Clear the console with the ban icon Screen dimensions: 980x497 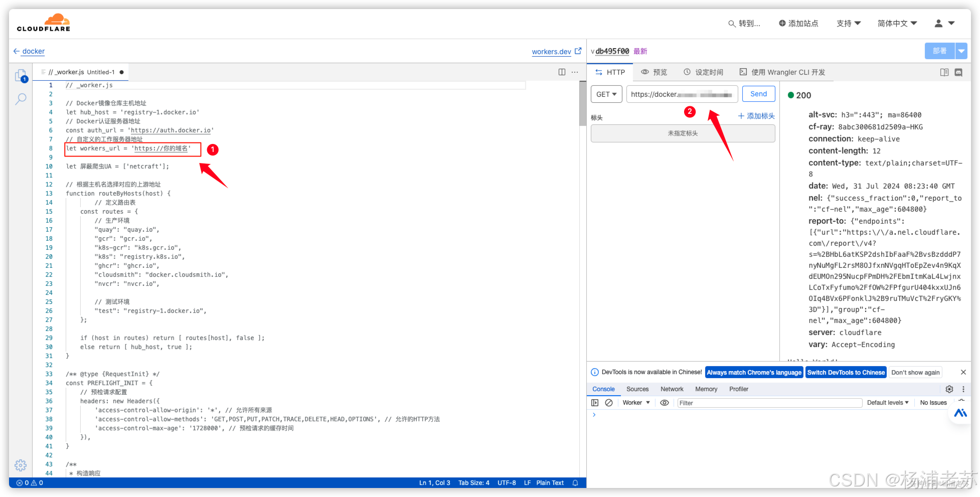[x=609, y=403]
